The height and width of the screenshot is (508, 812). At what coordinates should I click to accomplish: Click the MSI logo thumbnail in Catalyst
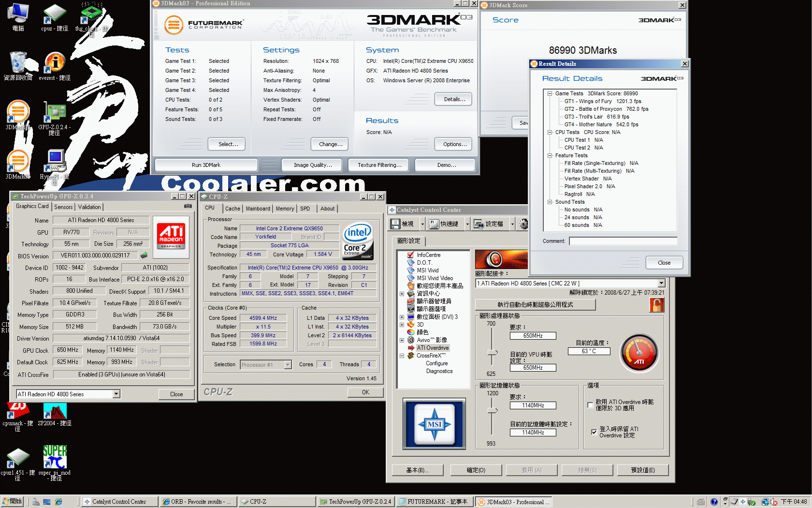point(434,424)
